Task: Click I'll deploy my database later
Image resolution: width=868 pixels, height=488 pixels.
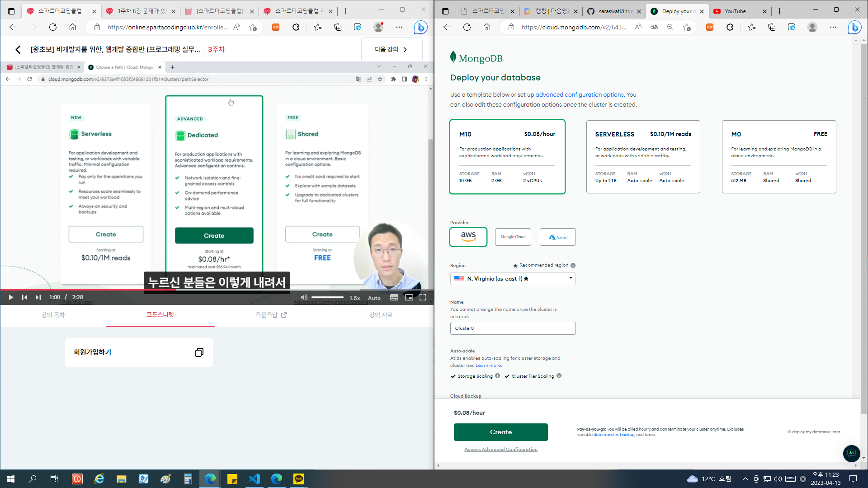Action: tap(813, 432)
